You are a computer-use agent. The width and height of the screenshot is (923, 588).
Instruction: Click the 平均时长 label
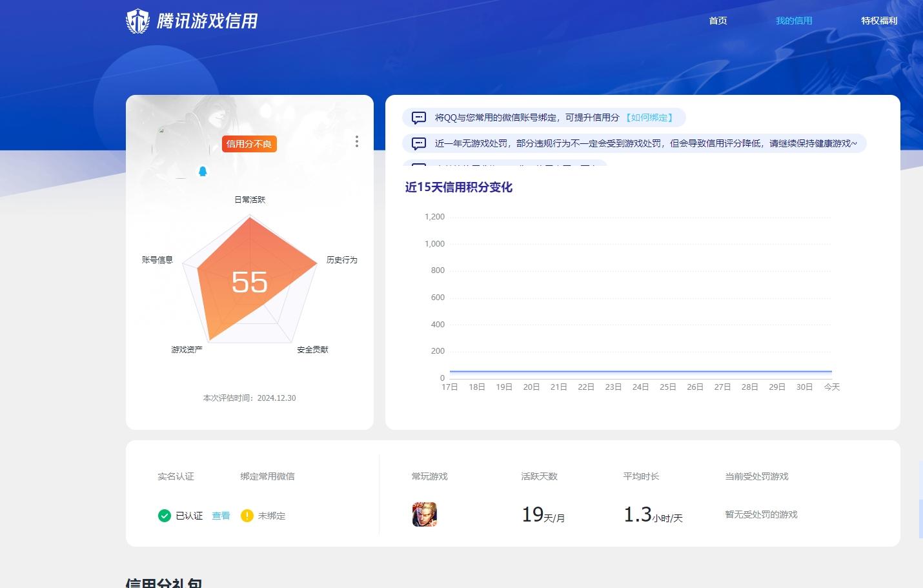[641, 476]
